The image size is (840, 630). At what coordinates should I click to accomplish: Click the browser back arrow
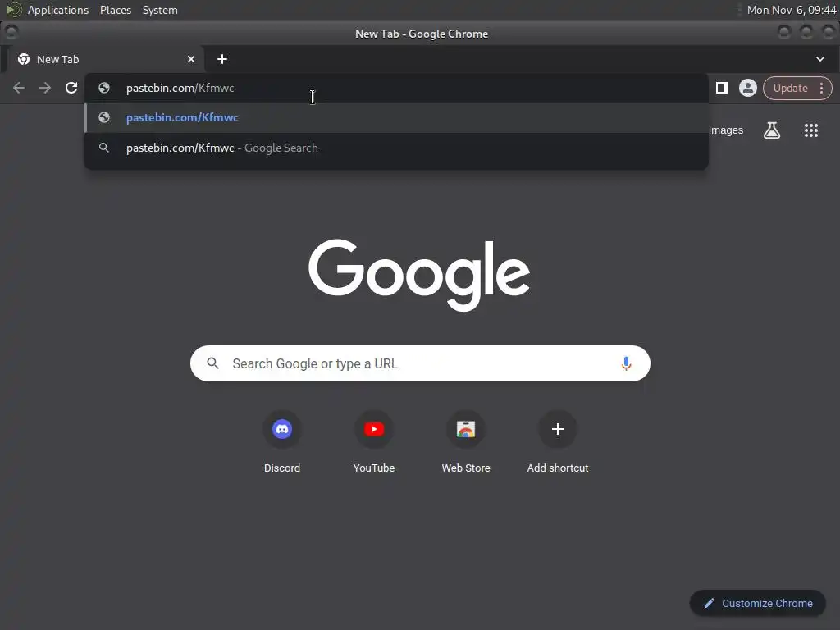pos(19,88)
